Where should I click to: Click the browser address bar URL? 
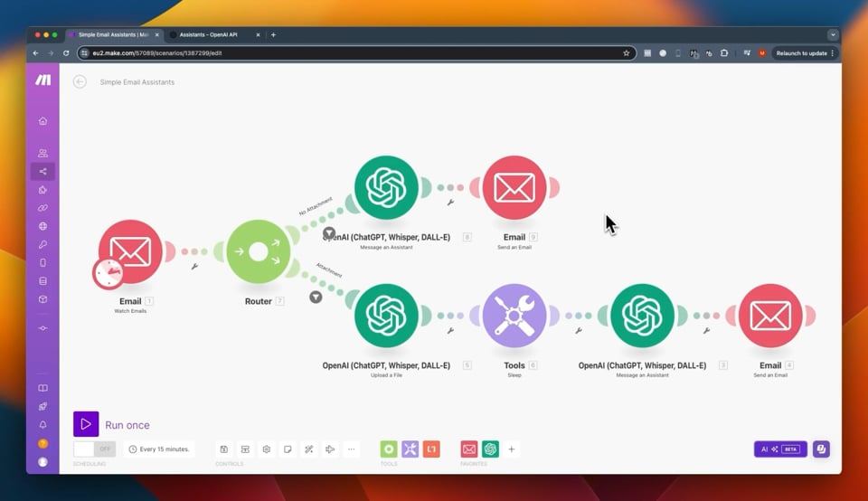354,53
